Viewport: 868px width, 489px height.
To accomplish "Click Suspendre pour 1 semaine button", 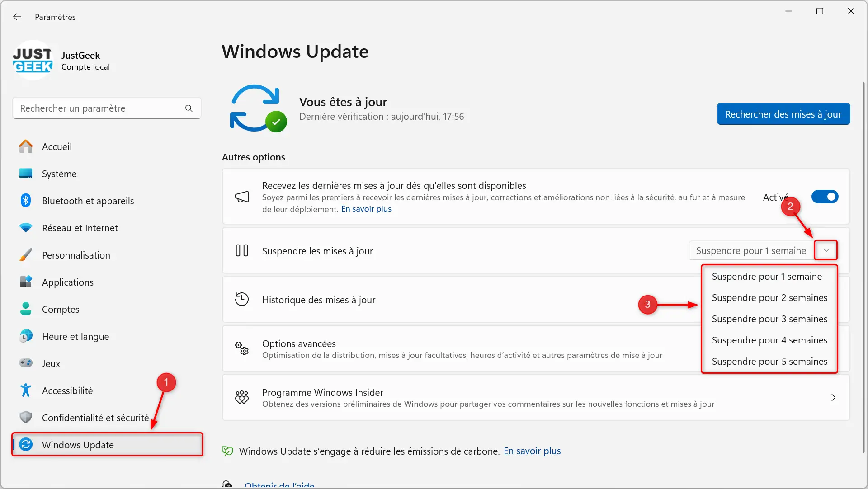I will [x=751, y=250].
